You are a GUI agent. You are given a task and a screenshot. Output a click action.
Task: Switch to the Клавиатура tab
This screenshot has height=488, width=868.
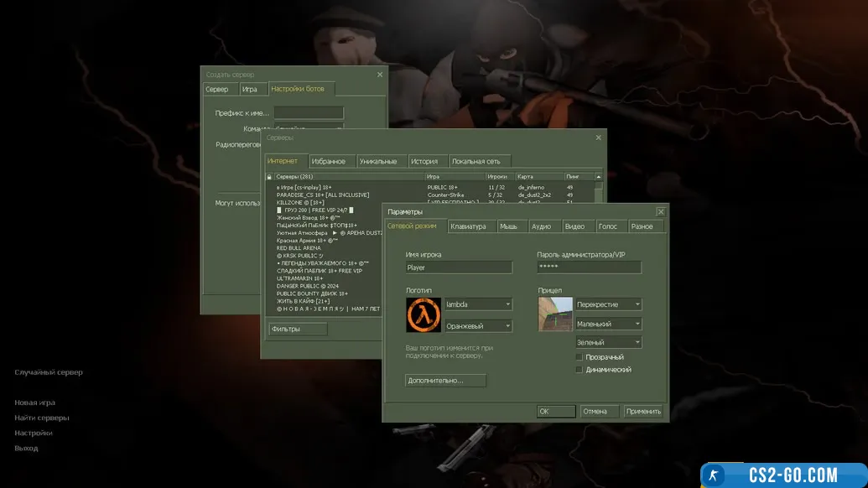click(468, 226)
